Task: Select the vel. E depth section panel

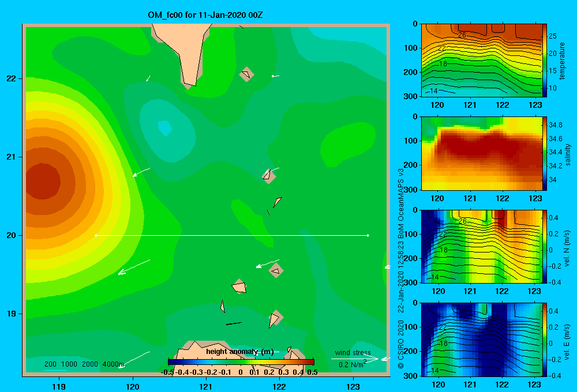Action: pos(482,340)
